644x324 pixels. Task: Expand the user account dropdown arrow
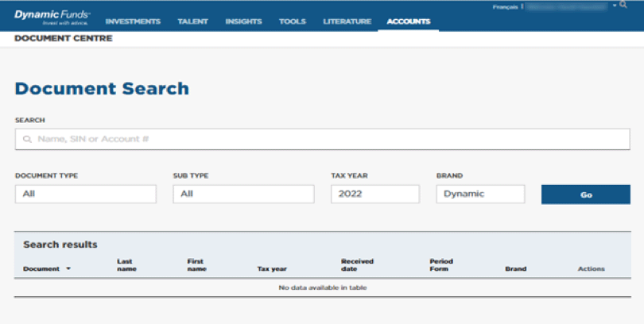pos(615,6)
